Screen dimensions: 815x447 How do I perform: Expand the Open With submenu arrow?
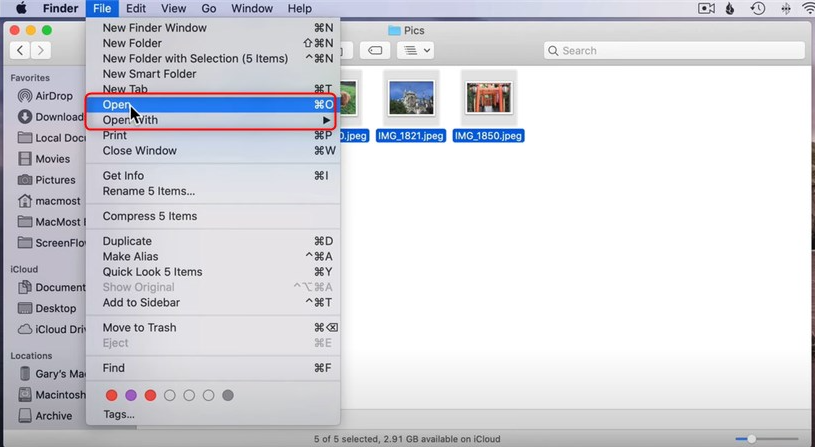[x=326, y=120]
